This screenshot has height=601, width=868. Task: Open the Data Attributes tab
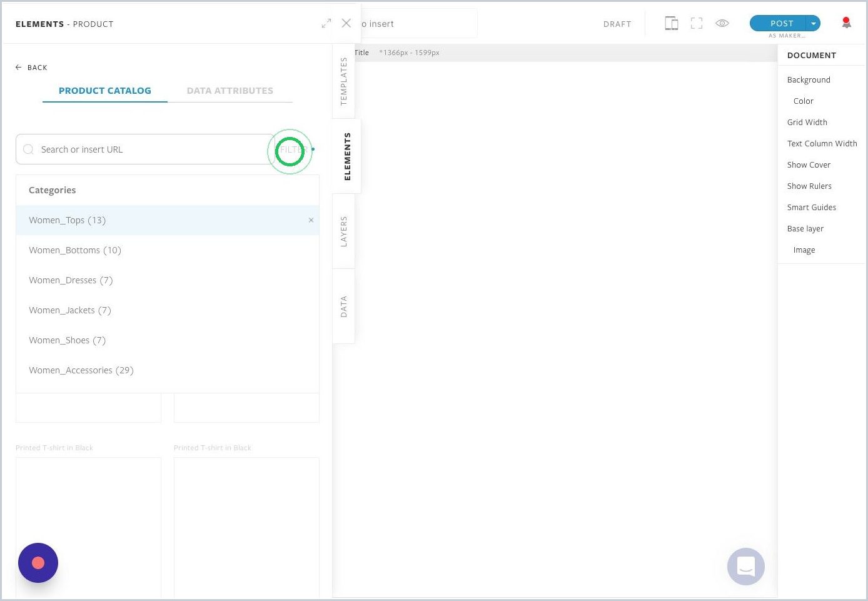[x=230, y=91]
